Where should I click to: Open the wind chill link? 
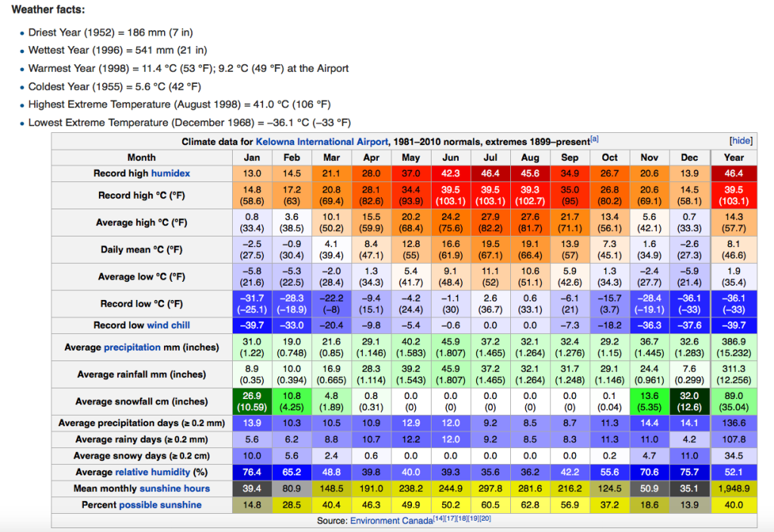pos(170,325)
